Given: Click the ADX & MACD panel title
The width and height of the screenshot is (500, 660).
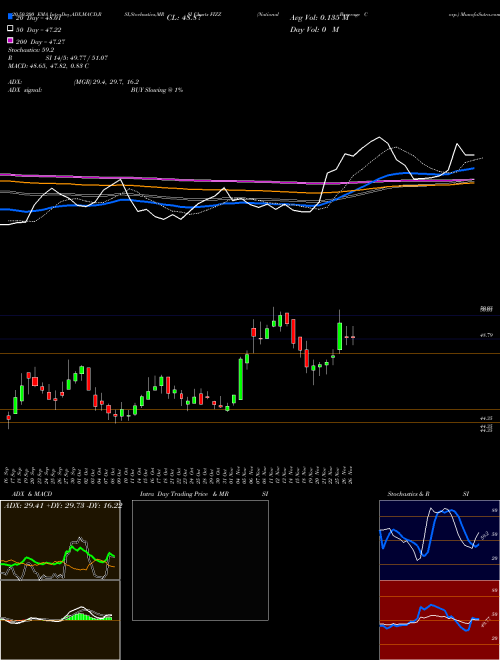Looking at the screenshot, I should click(x=32, y=494).
